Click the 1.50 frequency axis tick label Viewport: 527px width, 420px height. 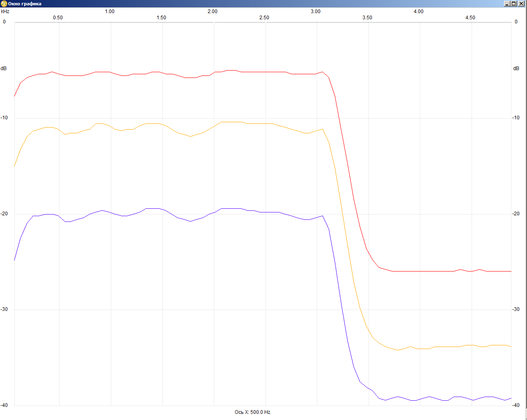[161, 18]
